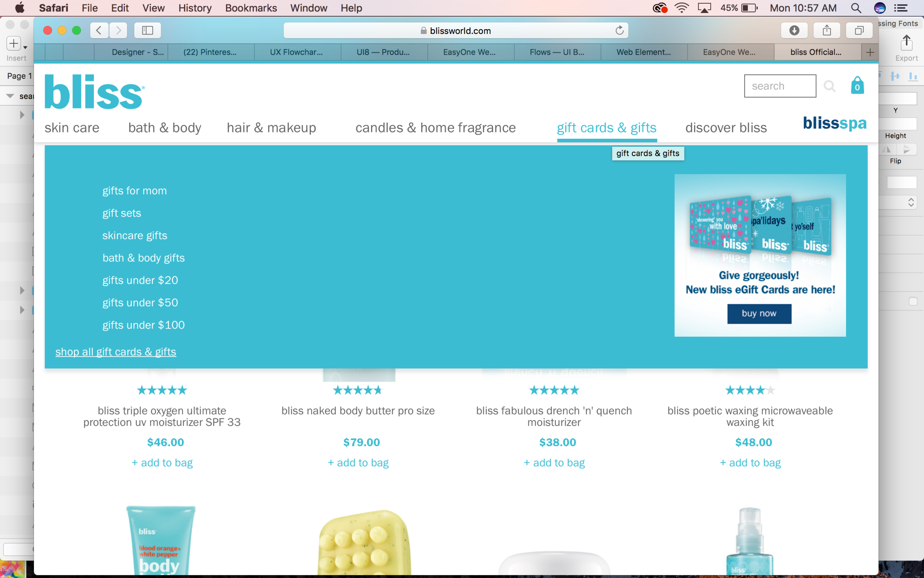Image resolution: width=924 pixels, height=578 pixels.
Task: Open the skin care navigation item
Action: 72,128
